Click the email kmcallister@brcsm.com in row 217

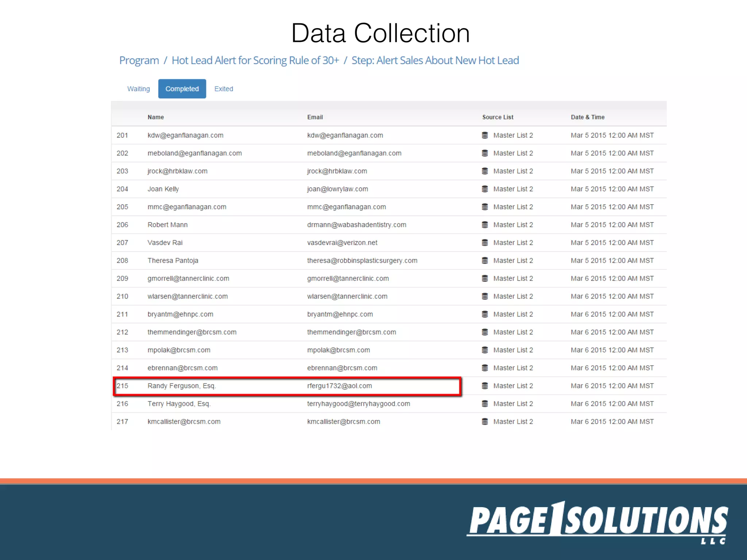(344, 421)
